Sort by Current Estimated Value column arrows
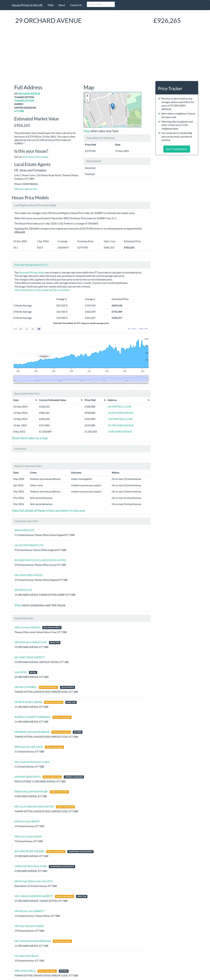210x980 pixels. tap(82, 400)
